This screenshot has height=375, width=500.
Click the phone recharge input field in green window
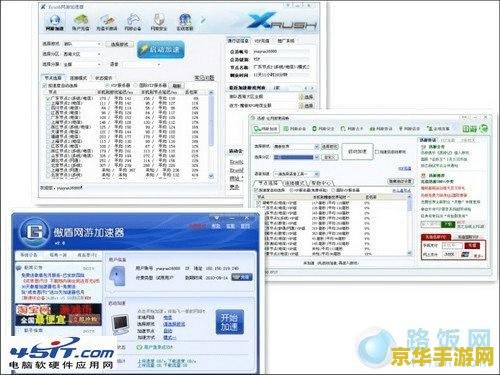[452, 245]
